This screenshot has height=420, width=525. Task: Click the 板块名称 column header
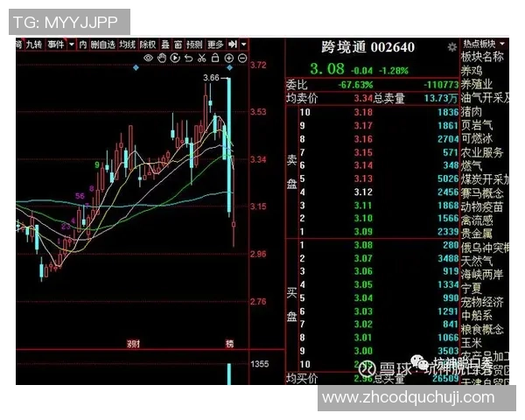coord(482,57)
